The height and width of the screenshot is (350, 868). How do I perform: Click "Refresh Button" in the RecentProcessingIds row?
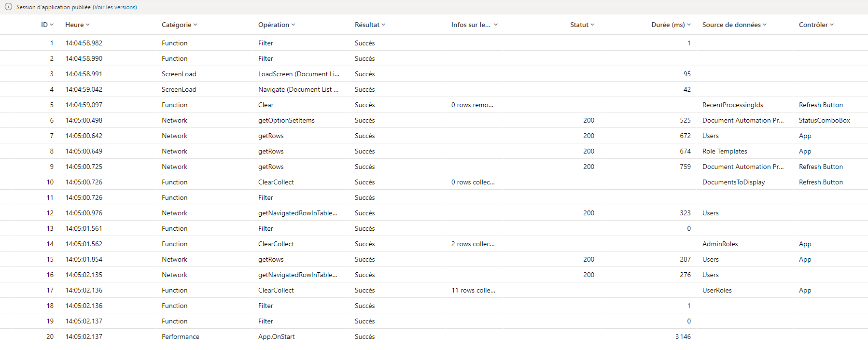(x=821, y=105)
